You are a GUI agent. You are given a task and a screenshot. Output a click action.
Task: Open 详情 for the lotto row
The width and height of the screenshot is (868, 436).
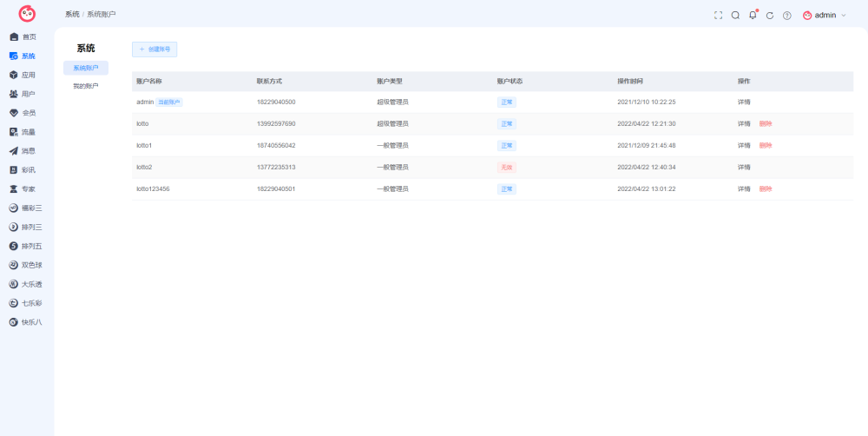(x=744, y=123)
